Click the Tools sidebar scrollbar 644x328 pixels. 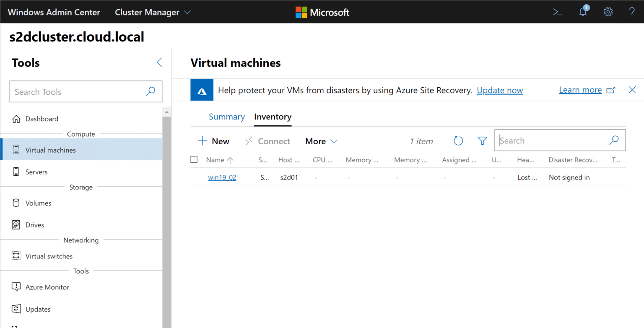click(167, 210)
